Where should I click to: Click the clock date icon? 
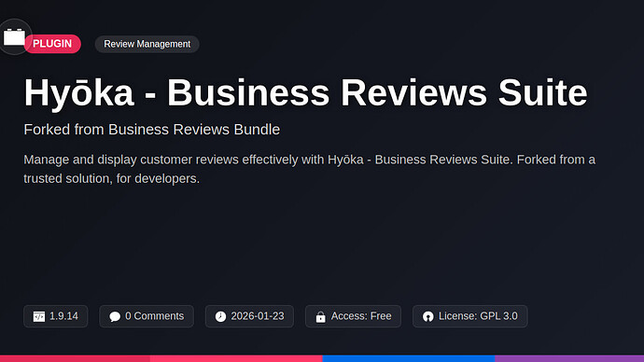click(220, 316)
